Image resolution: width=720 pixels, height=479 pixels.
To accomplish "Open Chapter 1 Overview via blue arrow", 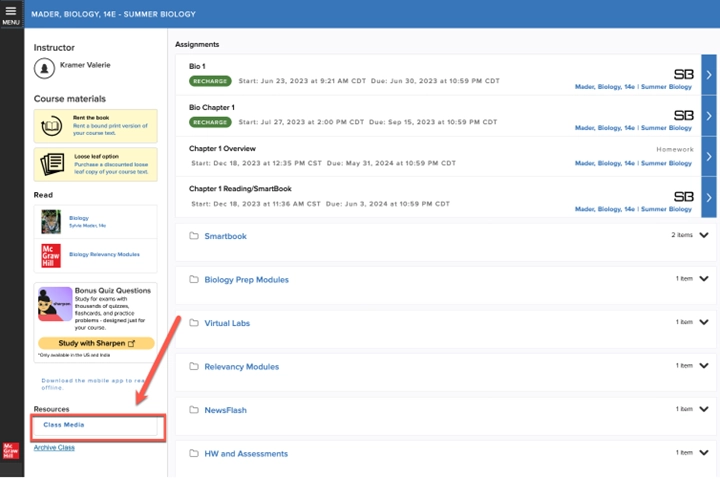I will tap(709, 157).
